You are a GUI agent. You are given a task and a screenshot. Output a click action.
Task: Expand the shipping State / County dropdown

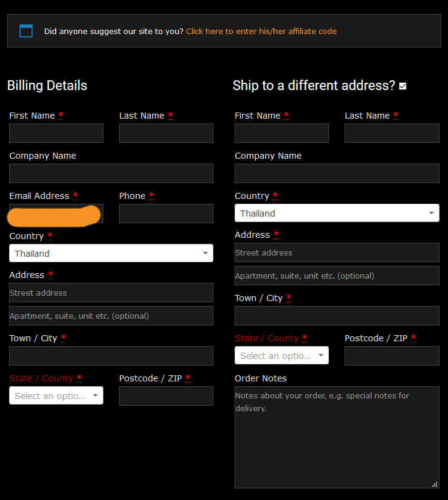point(281,355)
